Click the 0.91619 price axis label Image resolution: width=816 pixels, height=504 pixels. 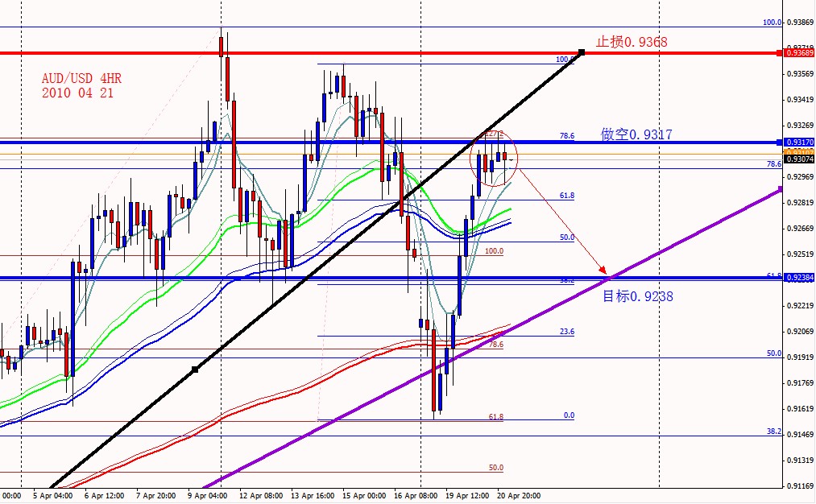[800, 409]
